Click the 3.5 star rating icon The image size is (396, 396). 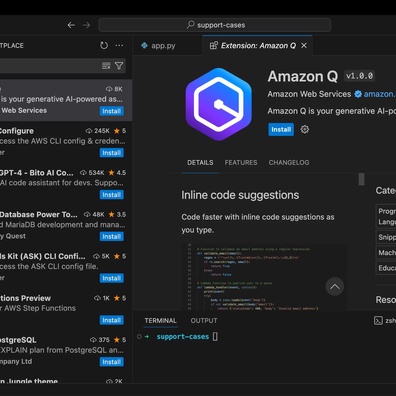point(111,214)
